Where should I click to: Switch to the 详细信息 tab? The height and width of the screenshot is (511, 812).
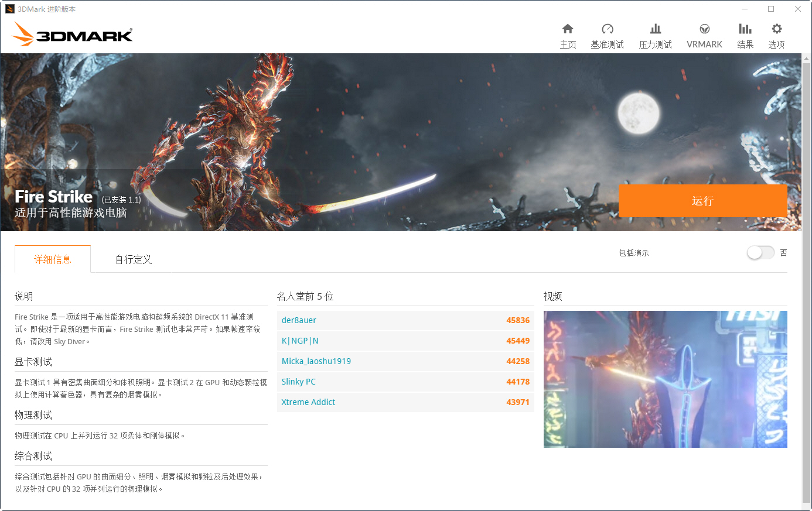53,259
